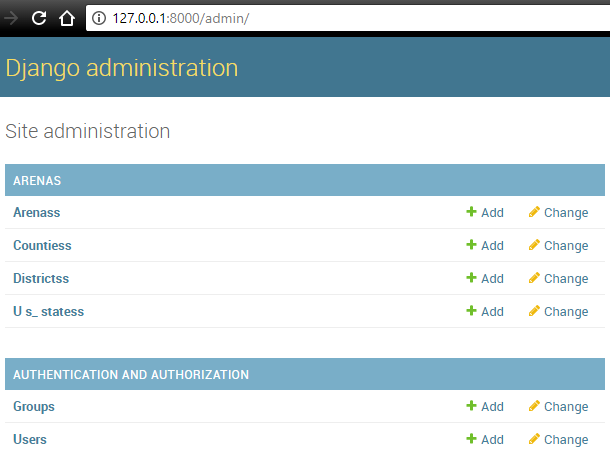The width and height of the screenshot is (610, 453).
Task: Click the green plus icon for Users
Action: [x=471, y=439]
